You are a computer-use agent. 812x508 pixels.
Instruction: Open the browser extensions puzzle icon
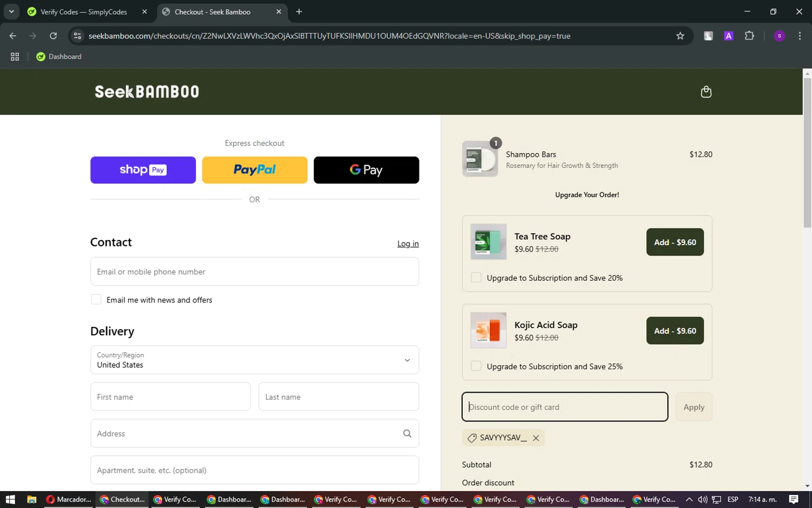pyautogui.click(x=749, y=36)
